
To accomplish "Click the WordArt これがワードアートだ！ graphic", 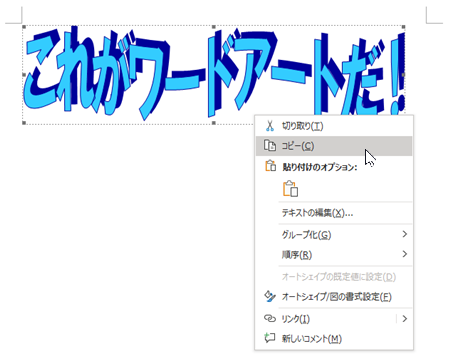I will pos(213,74).
